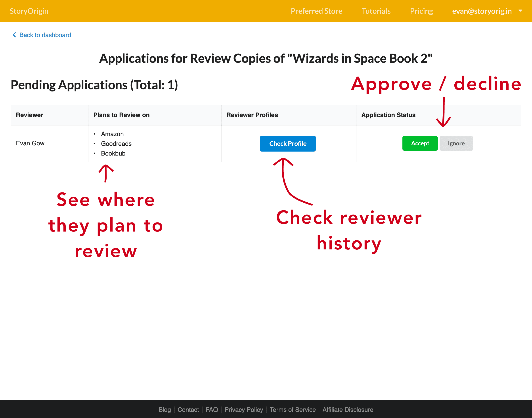This screenshot has width=532, height=418.
Task: Ignore the pending review application
Action: (x=456, y=143)
